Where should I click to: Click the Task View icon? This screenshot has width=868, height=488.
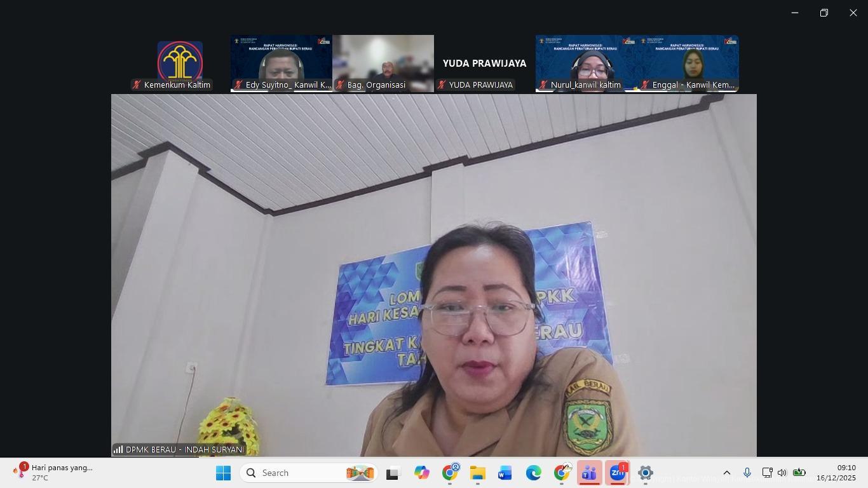point(393,473)
